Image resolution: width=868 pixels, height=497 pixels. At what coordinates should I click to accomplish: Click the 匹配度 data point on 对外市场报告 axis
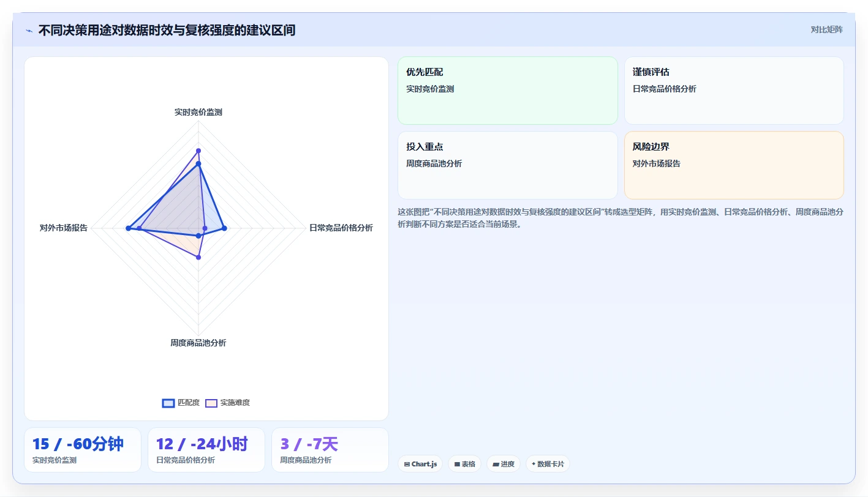click(128, 228)
